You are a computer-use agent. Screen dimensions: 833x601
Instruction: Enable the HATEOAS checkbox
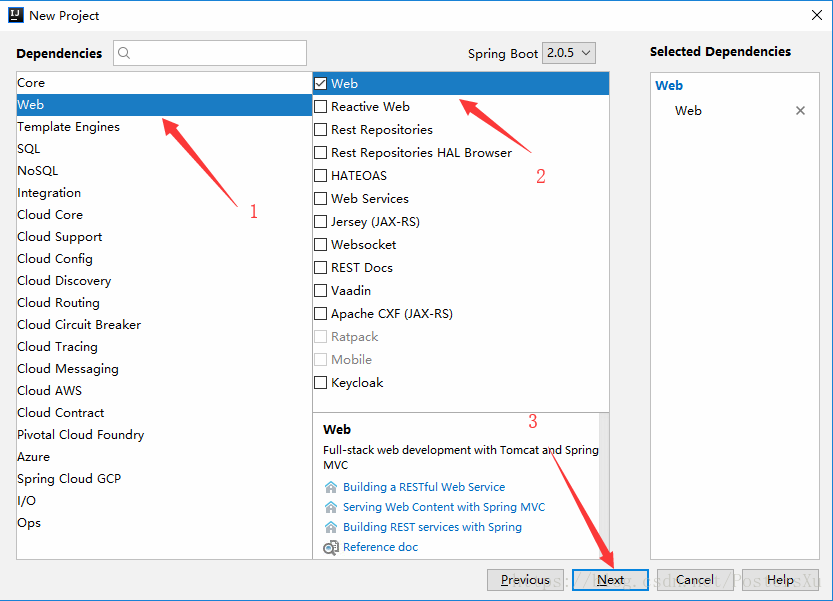320,175
